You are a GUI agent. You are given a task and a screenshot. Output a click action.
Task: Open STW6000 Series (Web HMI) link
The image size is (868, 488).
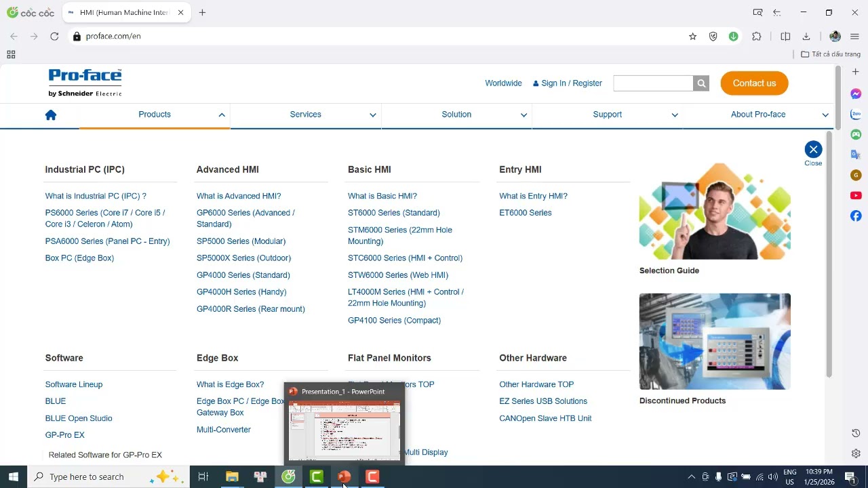pos(398,275)
